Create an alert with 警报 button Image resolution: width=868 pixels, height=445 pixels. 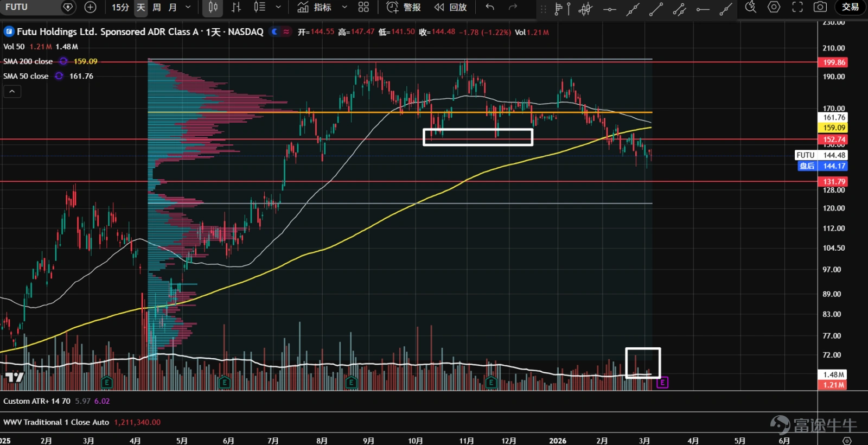pos(403,7)
